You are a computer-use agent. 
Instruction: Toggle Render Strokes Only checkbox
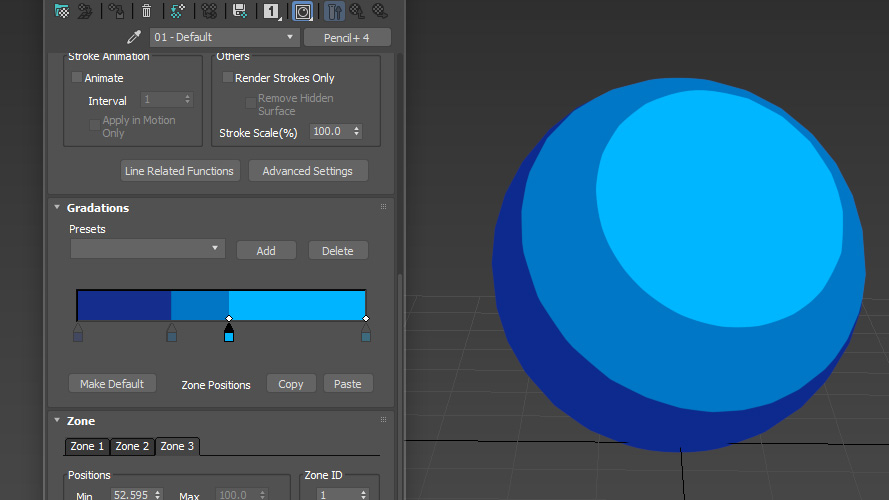(x=227, y=77)
